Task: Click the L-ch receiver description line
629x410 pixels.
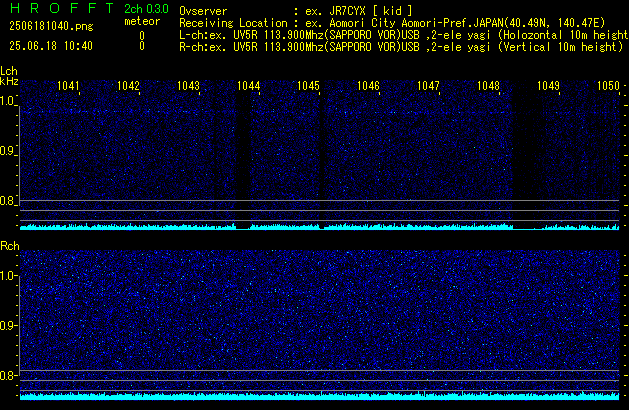Action: pos(404,35)
